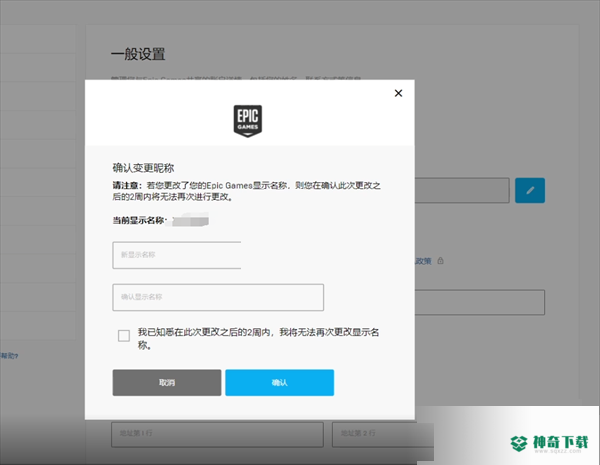The height and width of the screenshot is (465, 600).
Task: Click the 一般设置 page heading
Action: click(x=138, y=54)
